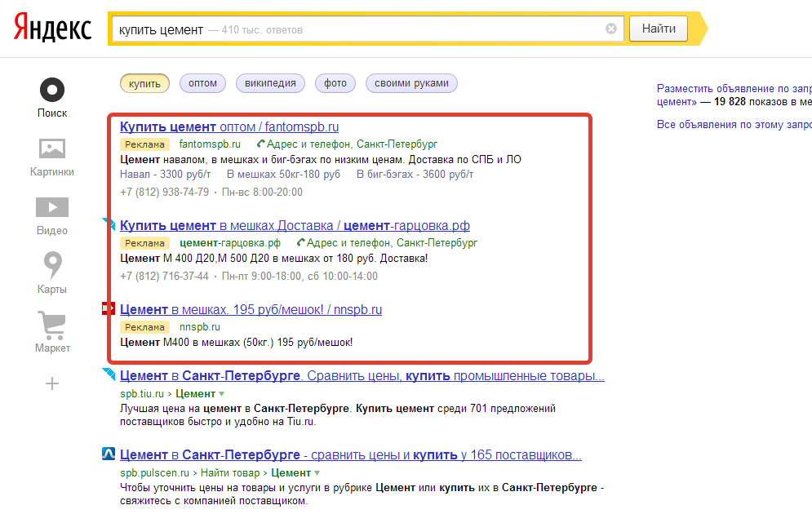Image resolution: width=812 pixels, height=514 pixels.
Task: Click the favicon beside the цемент-гарцовка.рф ad
Action: tap(109, 224)
